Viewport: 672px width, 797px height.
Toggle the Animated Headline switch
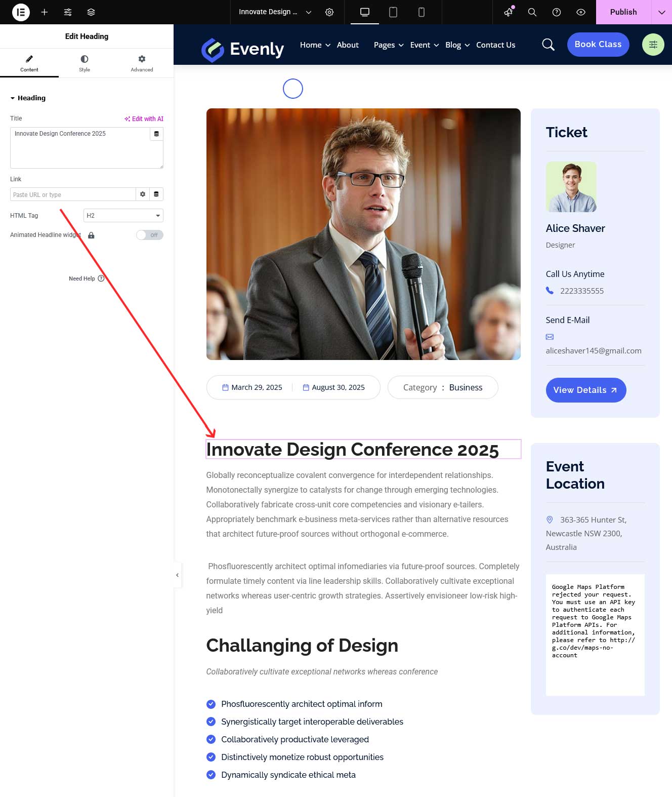[149, 235]
